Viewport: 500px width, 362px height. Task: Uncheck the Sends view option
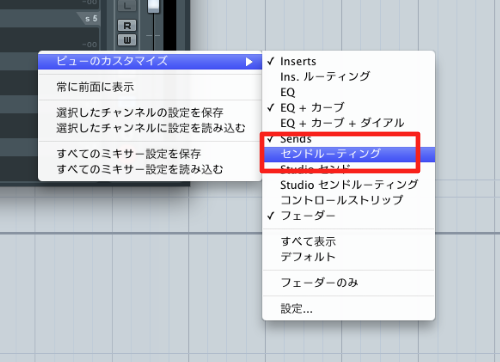[x=349, y=138]
